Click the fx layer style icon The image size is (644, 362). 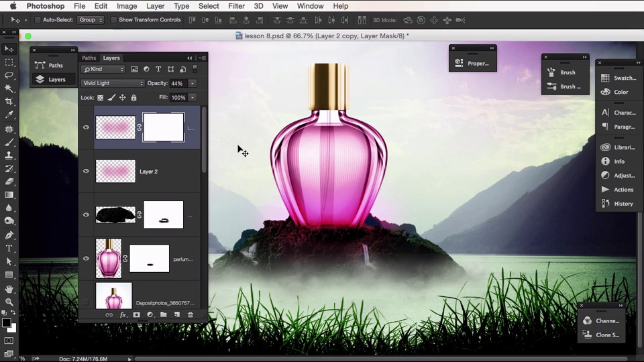click(123, 314)
